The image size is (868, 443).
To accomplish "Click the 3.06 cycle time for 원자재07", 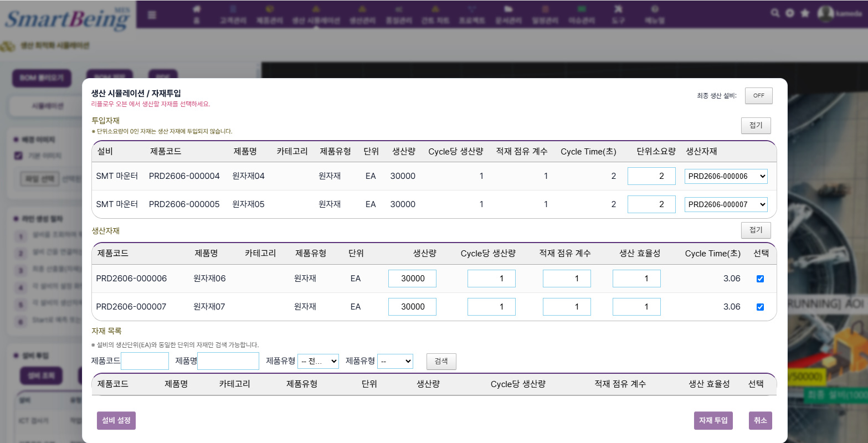I will coord(732,307).
